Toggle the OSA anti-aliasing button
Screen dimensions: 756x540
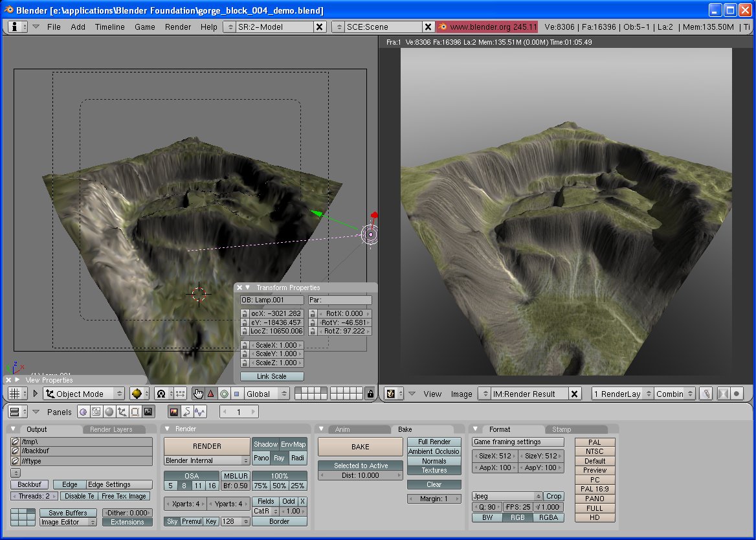click(x=192, y=476)
